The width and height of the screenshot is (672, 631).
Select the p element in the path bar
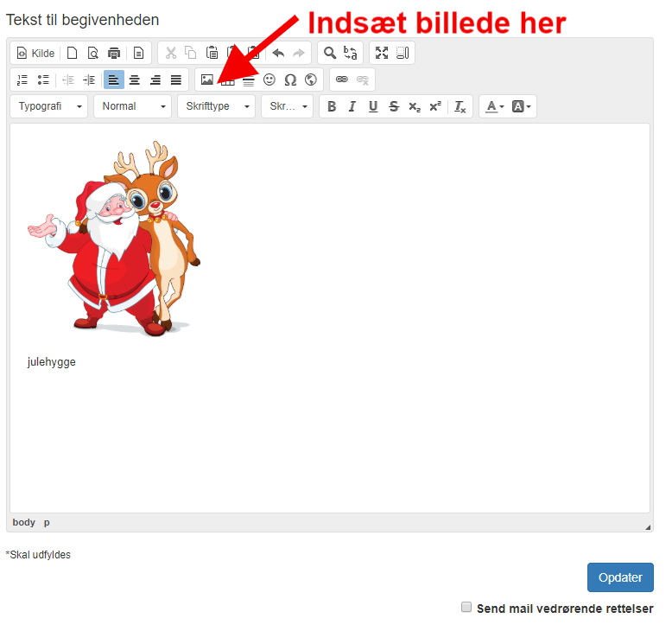pos(47,522)
